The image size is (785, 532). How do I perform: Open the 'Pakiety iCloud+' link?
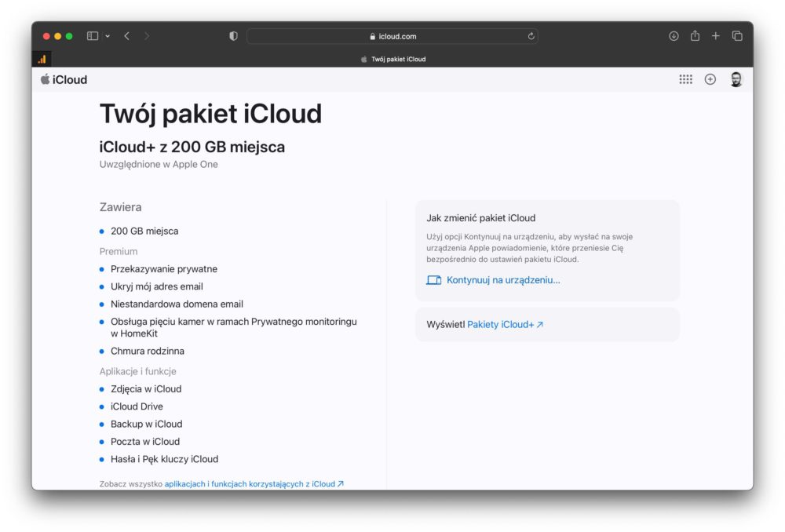pyautogui.click(x=505, y=324)
